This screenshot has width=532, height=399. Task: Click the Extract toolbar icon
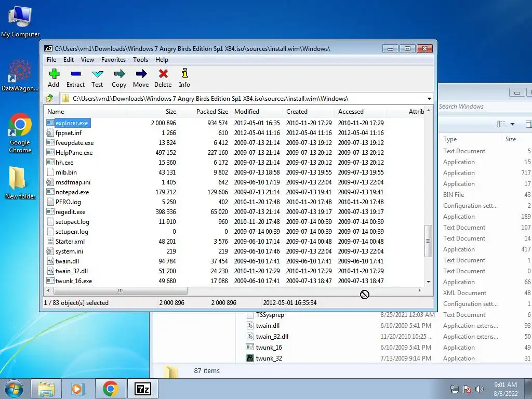point(76,74)
